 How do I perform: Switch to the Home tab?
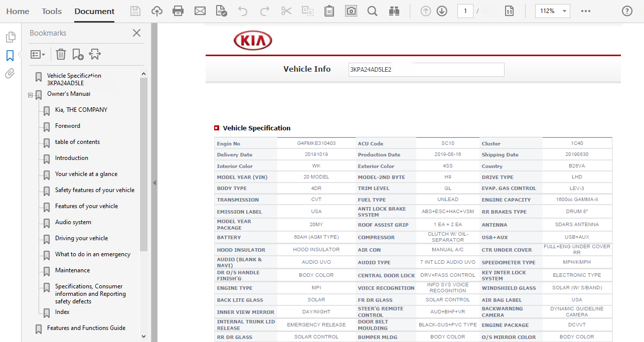(x=18, y=11)
